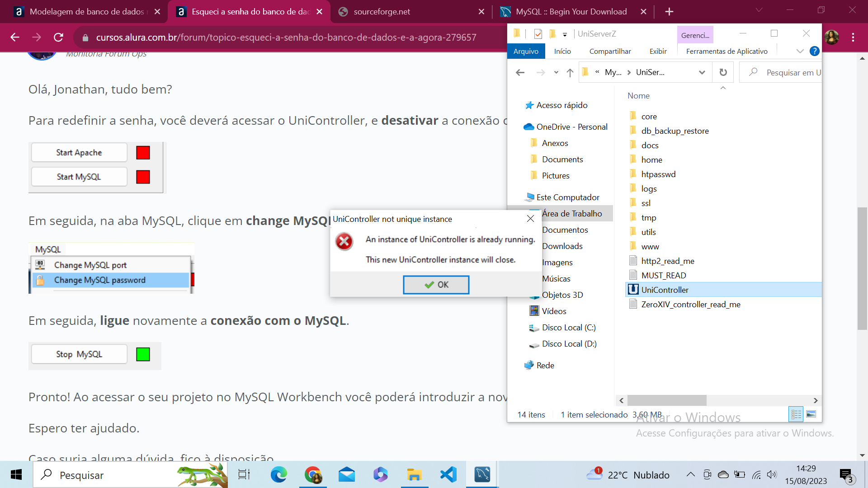This screenshot has width=868, height=488.
Task: Open Quick Access toolbar customize dropdown
Action: point(565,34)
